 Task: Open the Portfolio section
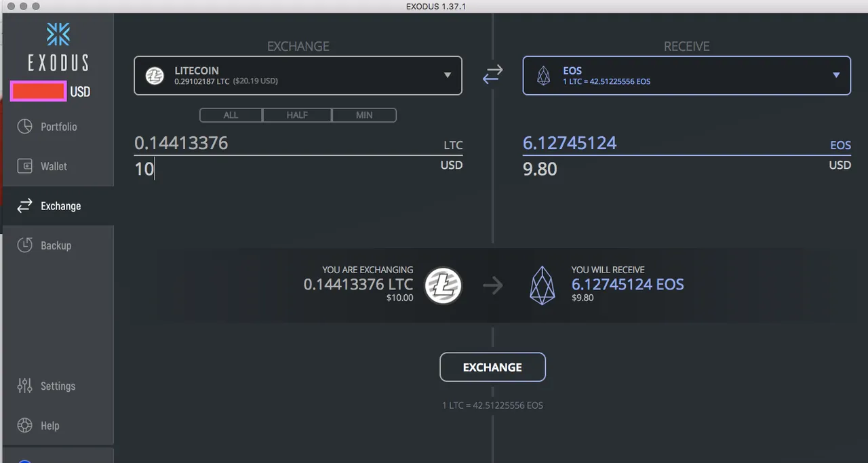coord(58,127)
